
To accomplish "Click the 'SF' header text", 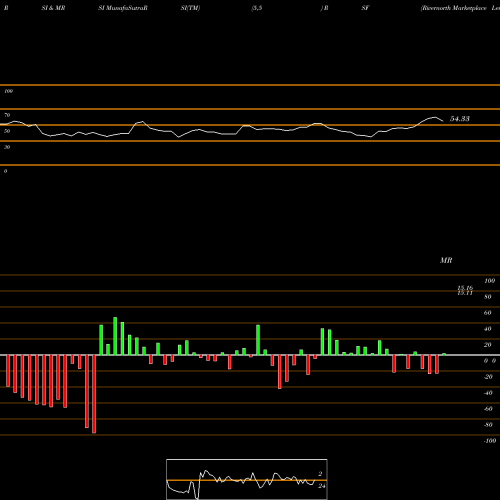I will point(365,8).
